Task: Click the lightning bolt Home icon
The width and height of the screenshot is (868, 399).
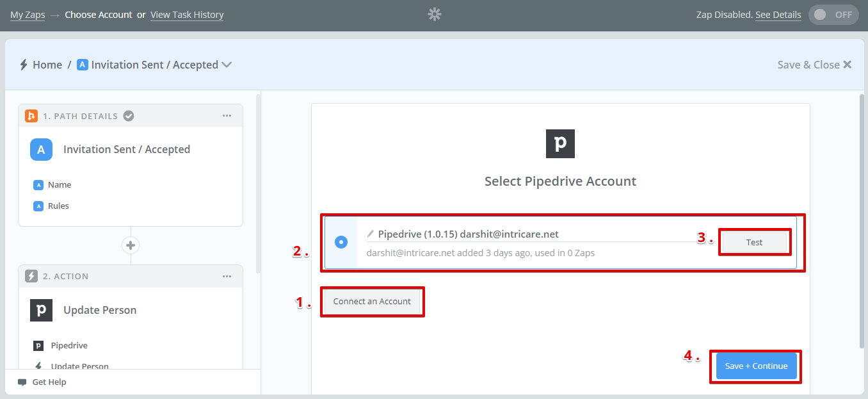Action: coord(24,65)
